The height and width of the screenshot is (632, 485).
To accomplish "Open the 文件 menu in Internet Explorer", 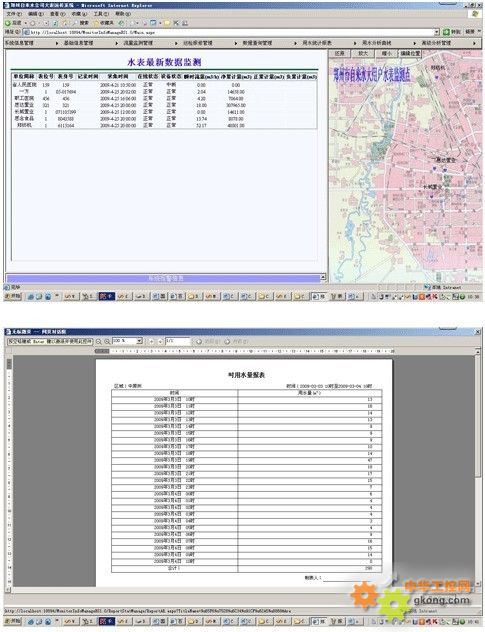I will click(13, 14).
